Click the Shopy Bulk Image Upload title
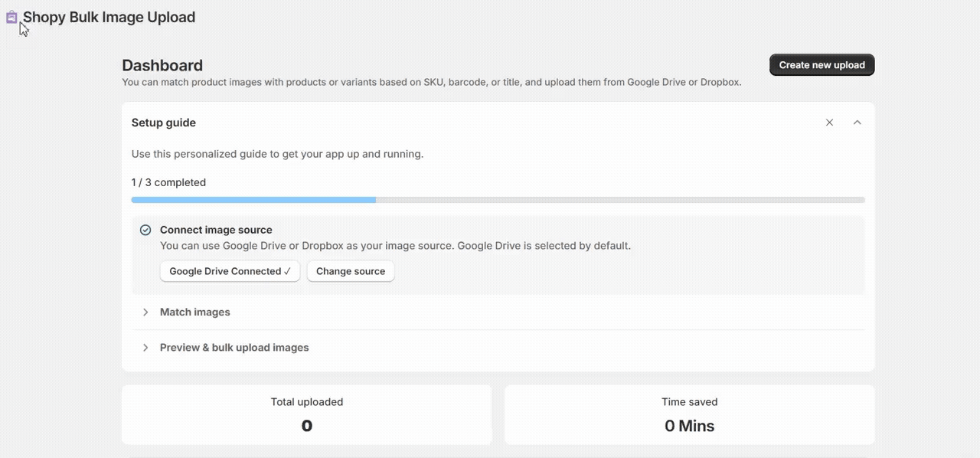 pos(109,17)
